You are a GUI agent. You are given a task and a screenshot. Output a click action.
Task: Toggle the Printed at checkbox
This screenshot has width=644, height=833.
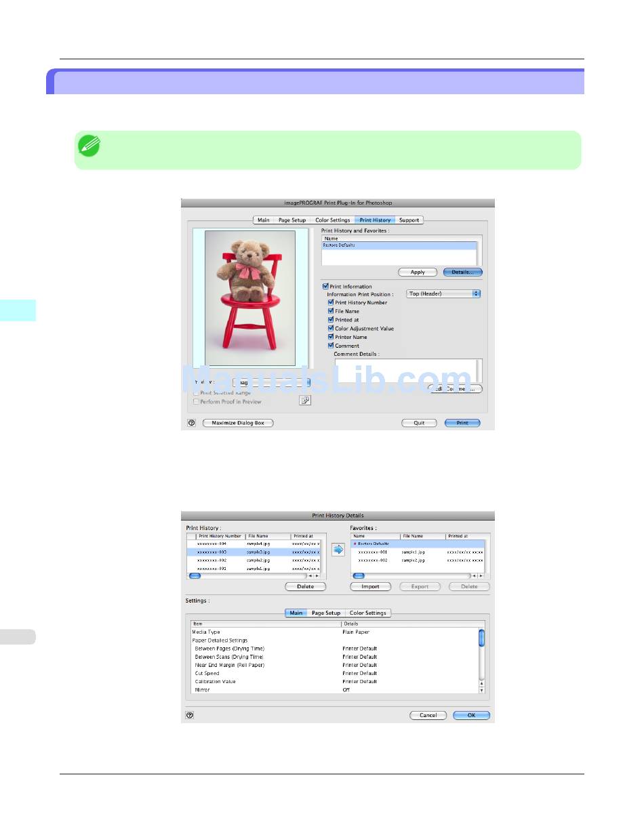331,320
